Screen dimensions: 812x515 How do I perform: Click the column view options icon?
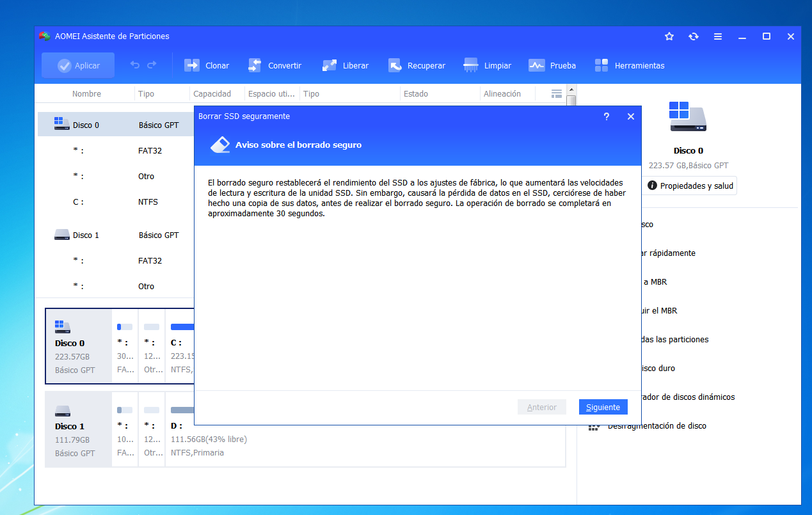point(557,93)
